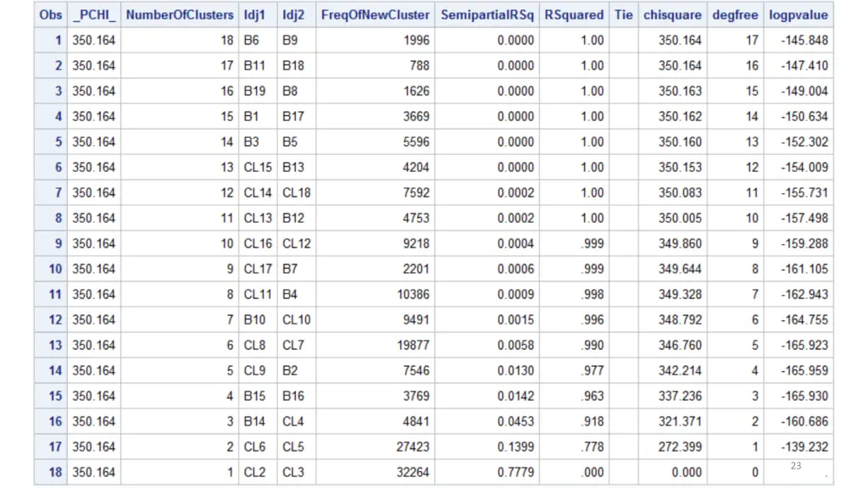Select chisquare value 272.399
Screen dimensions: 868x488
click(680, 447)
